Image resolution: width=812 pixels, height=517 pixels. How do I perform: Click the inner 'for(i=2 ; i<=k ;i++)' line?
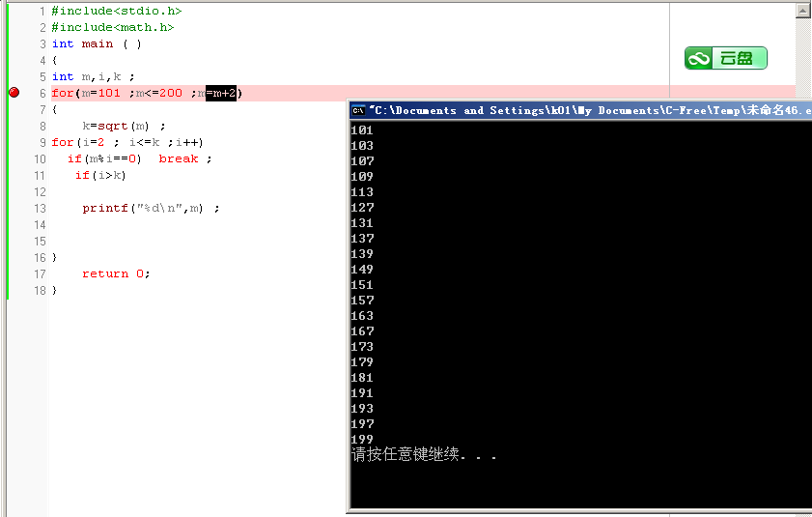pyautogui.click(x=127, y=143)
